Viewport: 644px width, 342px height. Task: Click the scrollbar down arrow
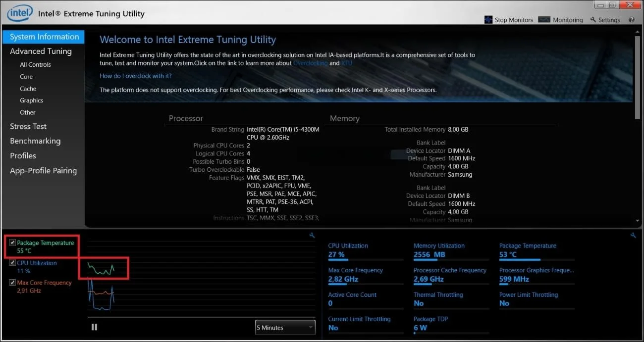point(638,221)
